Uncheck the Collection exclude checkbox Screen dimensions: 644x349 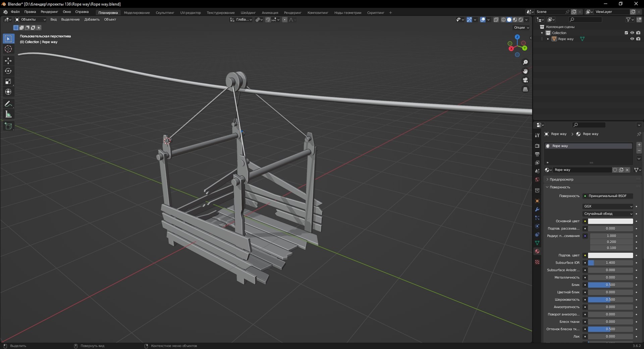(626, 33)
